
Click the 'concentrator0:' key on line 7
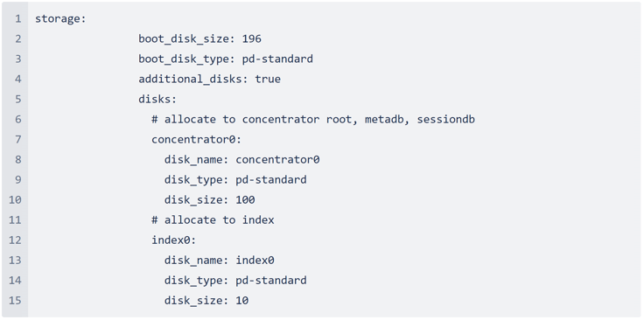[x=196, y=140]
